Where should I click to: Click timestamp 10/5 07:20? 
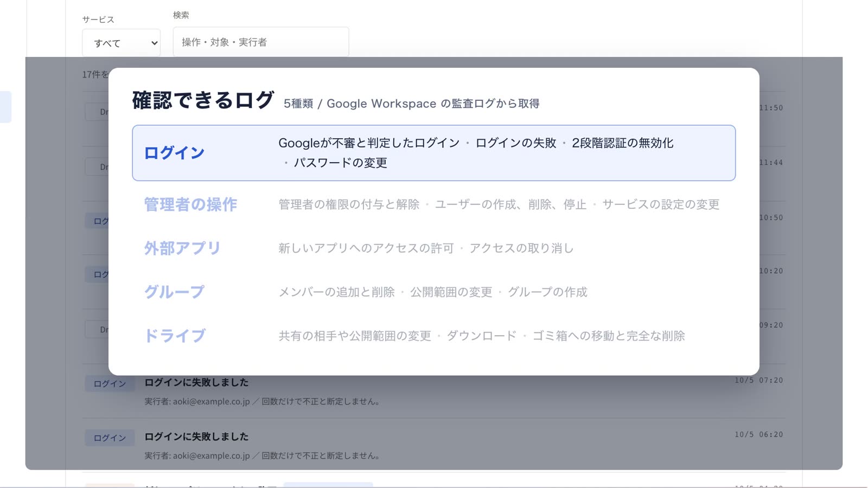click(x=759, y=381)
